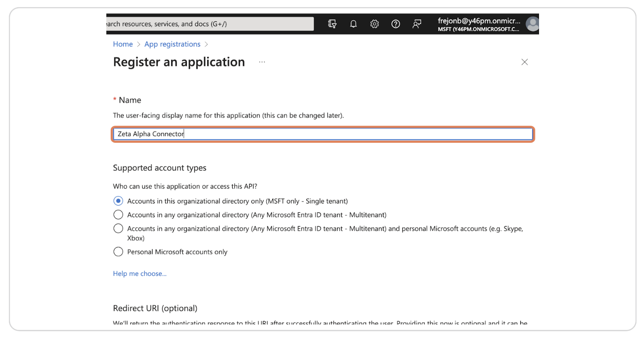Image resolution: width=644 pixels, height=341 pixels.
Task: Click the Help me choose link
Action: [140, 273]
